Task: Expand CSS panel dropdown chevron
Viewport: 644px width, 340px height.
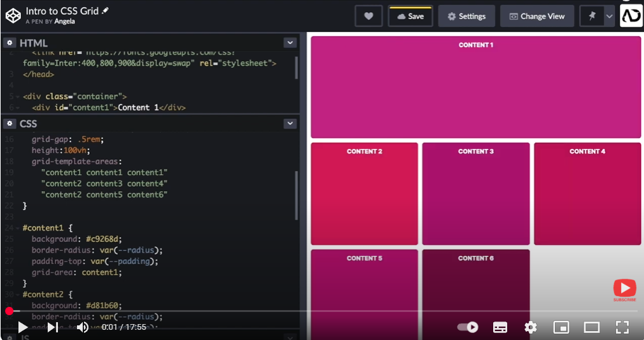Action: click(x=290, y=124)
